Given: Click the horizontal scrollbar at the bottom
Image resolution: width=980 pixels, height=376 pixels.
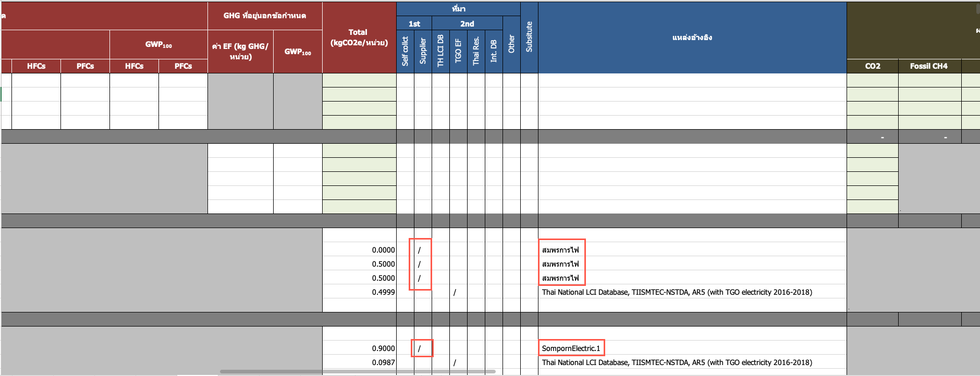Looking at the screenshot, I should pyautogui.click(x=357, y=372).
